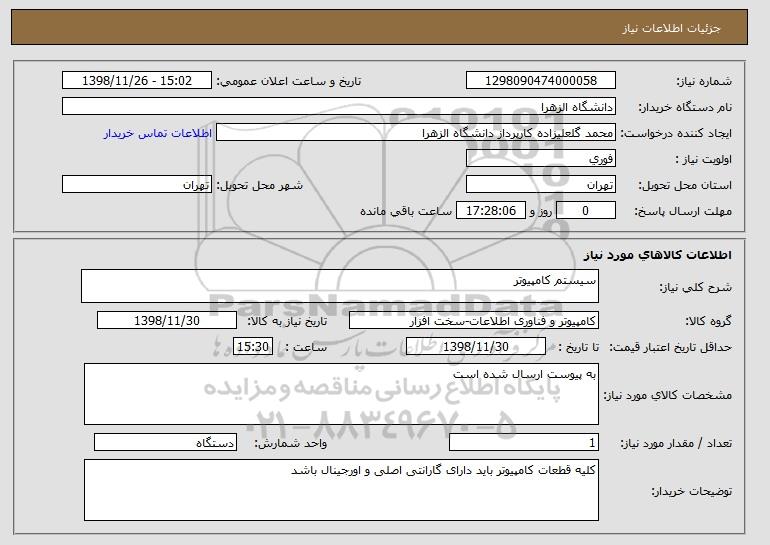The width and height of the screenshot is (770, 545).
Task: Open the اطلاعات تماس خریدار link
Action: tap(158, 133)
